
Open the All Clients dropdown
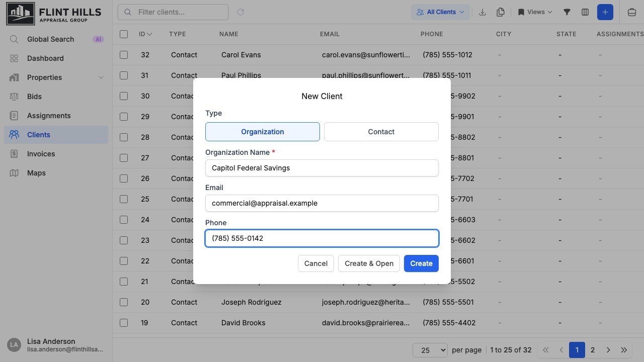click(441, 12)
